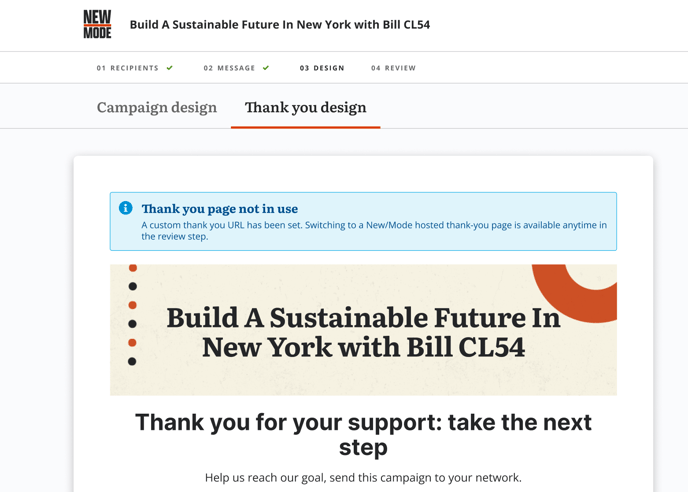
Task: Click the top black dot on banner
Action: 133,286
